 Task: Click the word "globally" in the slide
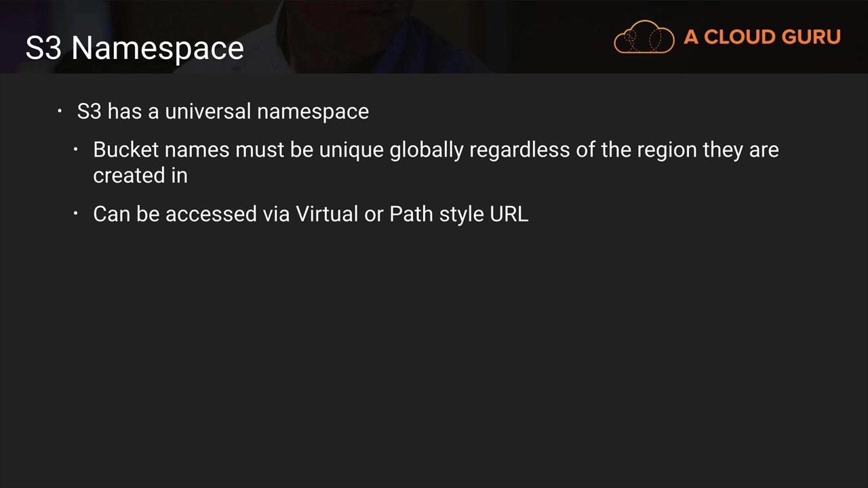426,149
